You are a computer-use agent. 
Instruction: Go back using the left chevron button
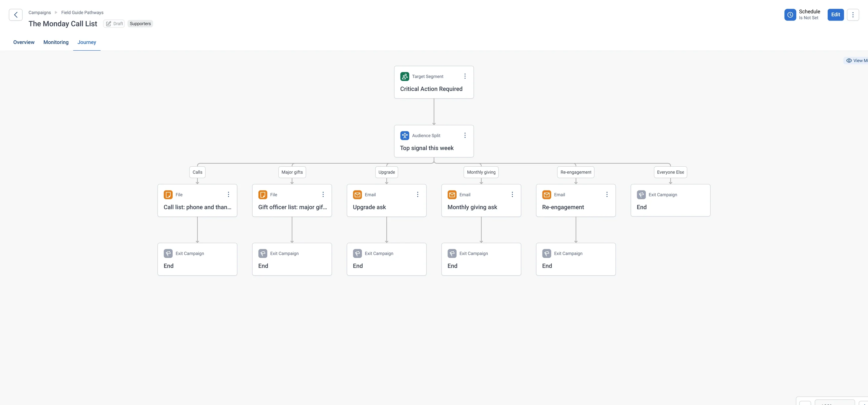(x=15, y=15)
